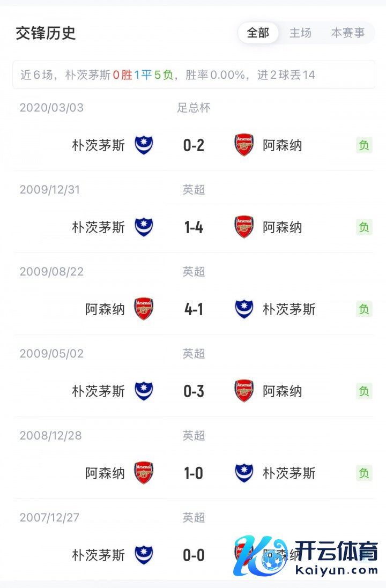The width and height of the screenshot is (386, 588).
Task: Click Arsenal crest in 2009/12/31 match
Action: tap(244, 227)
